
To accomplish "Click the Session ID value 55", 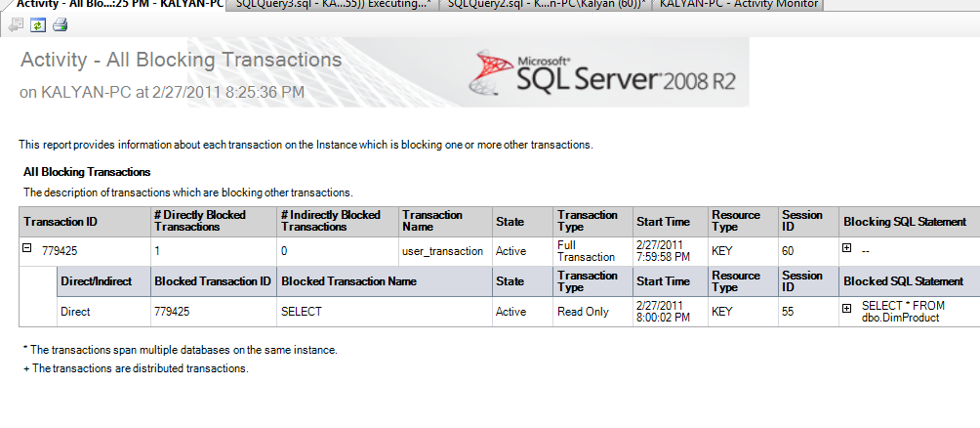I will [787, 312].
